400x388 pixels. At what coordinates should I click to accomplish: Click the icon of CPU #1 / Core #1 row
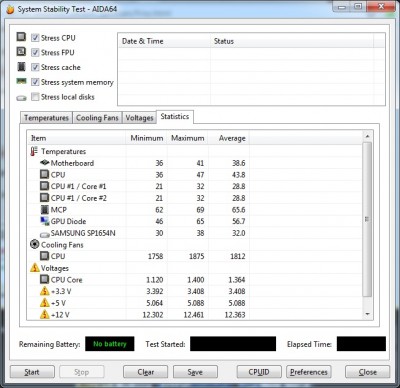(x=44, y=186)
